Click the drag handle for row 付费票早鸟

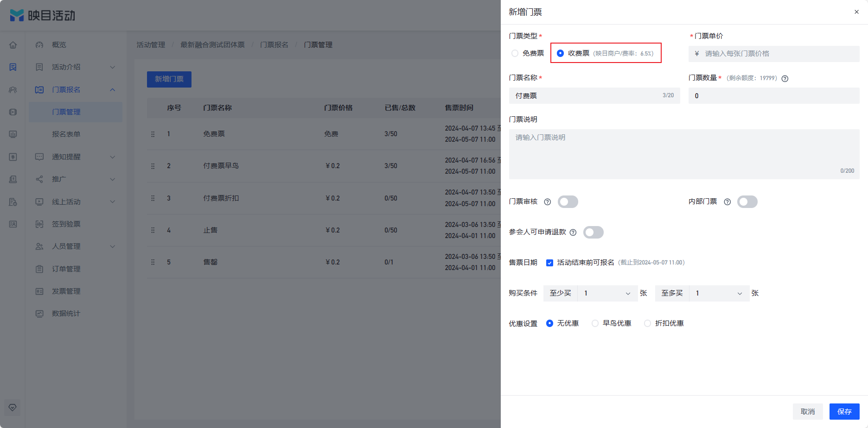click(153, 166)
